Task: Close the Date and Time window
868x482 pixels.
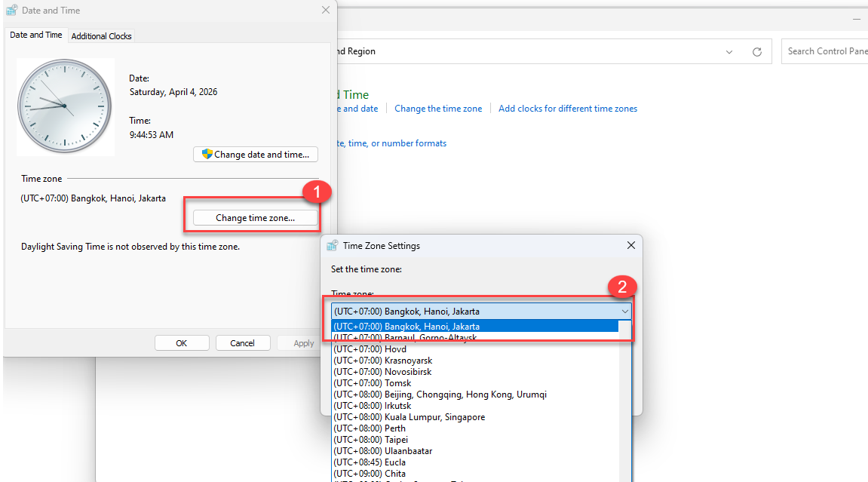Action: pos(325,11)
